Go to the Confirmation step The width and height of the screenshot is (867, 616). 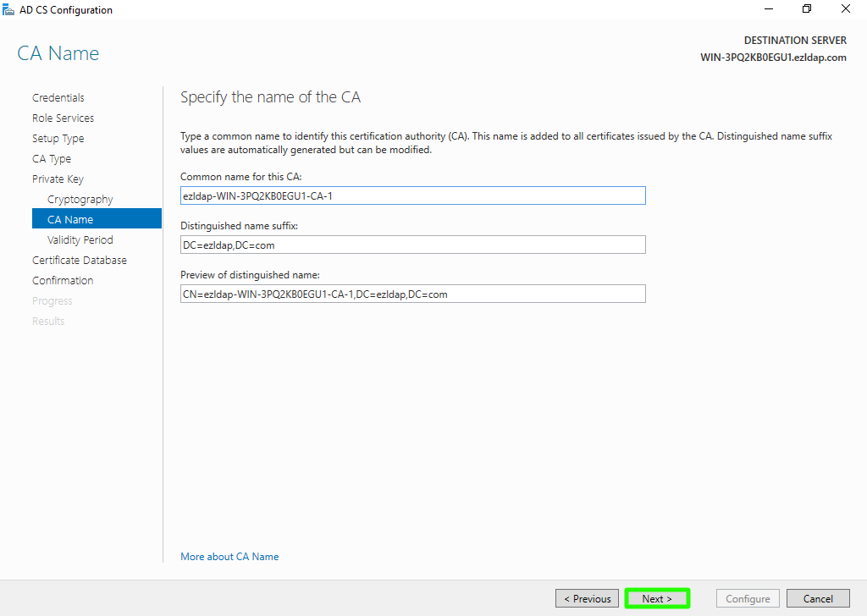coord(63,281)
